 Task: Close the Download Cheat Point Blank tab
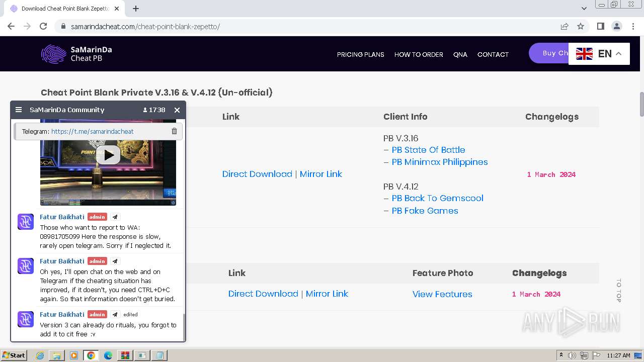117,9
